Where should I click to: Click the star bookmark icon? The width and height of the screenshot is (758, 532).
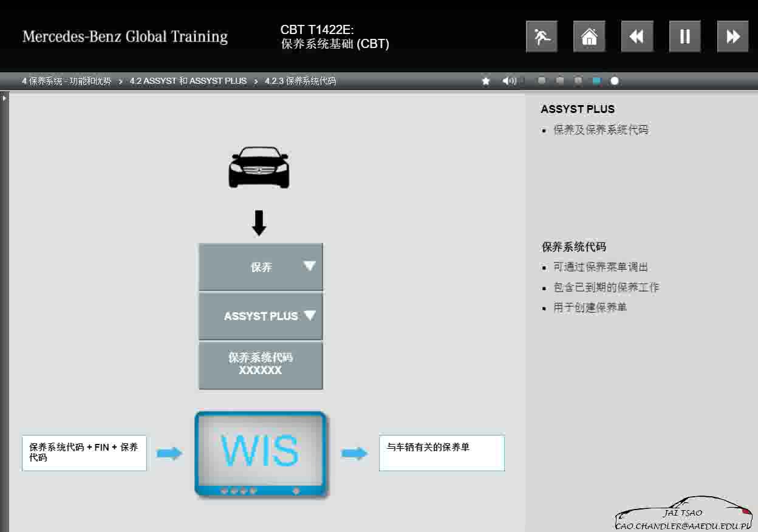(x=486, y=81)
